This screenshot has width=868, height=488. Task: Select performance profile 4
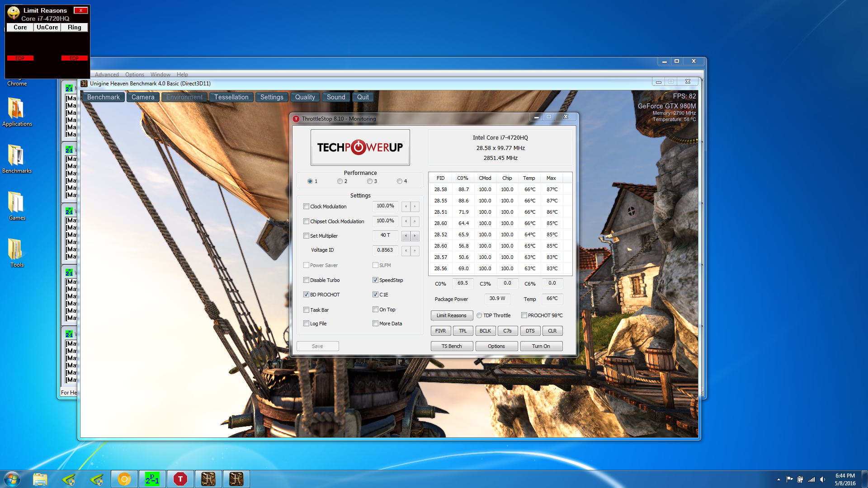400,181
